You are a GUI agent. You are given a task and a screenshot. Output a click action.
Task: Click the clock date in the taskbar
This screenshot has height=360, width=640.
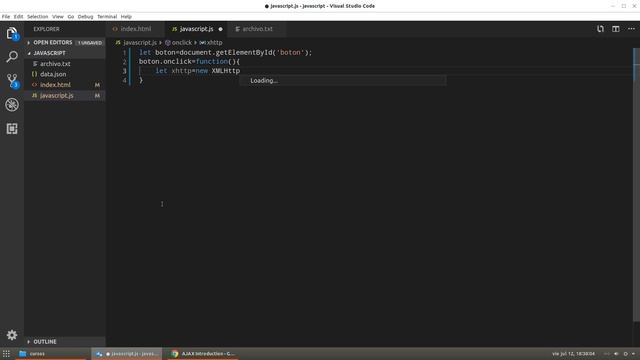(x=573, y=354)
